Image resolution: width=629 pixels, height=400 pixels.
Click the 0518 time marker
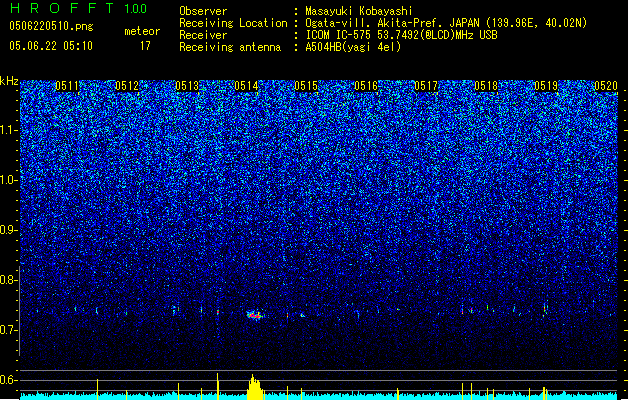pyautogui.click(x=486, y=86)
